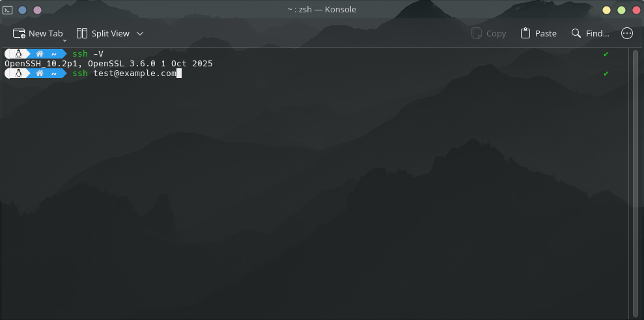Expand the Split View chevron menu

(140, 33)
